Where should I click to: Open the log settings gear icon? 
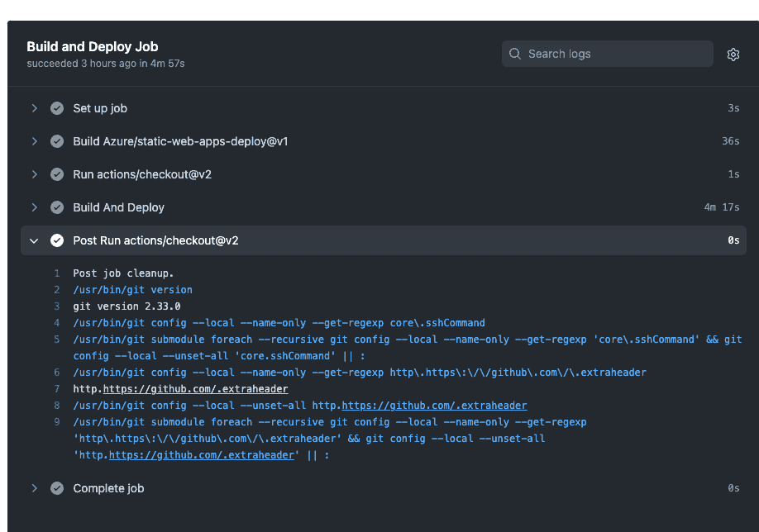point(733,55)
